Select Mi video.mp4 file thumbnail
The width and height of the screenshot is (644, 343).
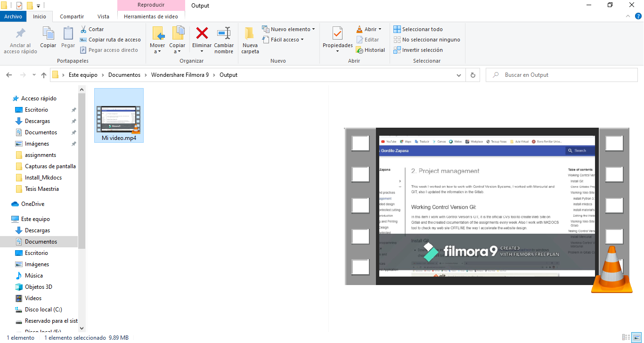119,115
